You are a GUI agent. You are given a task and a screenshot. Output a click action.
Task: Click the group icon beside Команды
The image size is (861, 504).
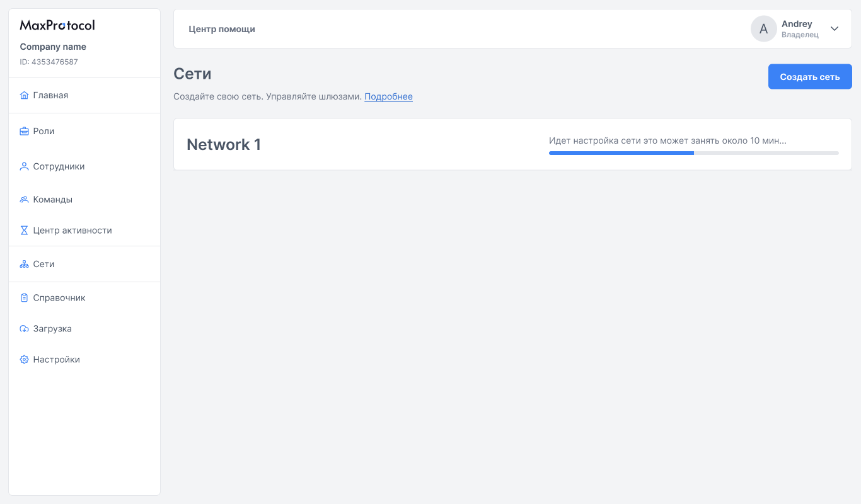point(24,200)
